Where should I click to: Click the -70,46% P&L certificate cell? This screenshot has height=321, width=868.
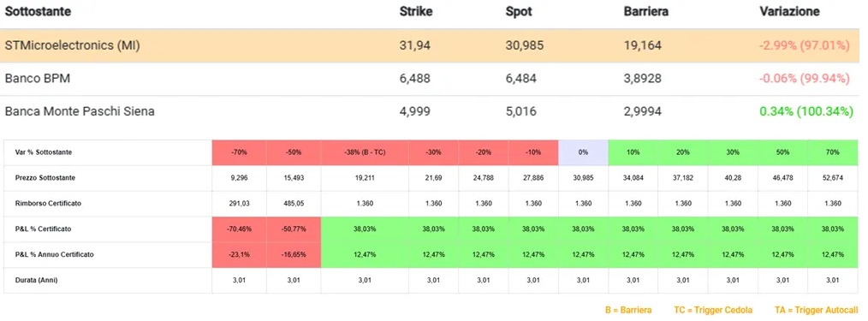(x=240, y=229)
